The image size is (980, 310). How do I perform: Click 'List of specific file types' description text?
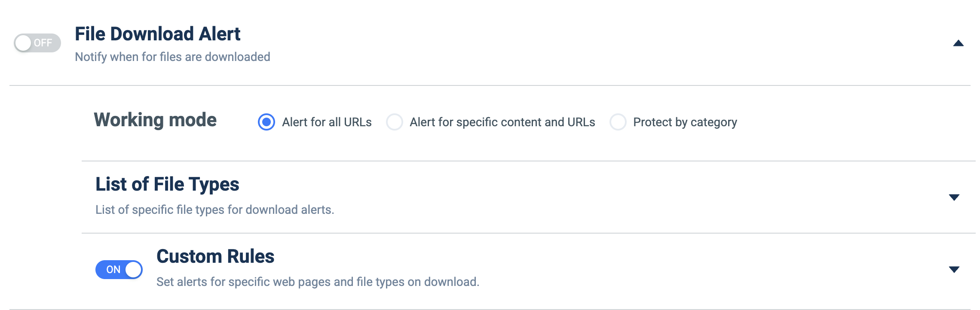pyautogui.click(x=215, y=210)
